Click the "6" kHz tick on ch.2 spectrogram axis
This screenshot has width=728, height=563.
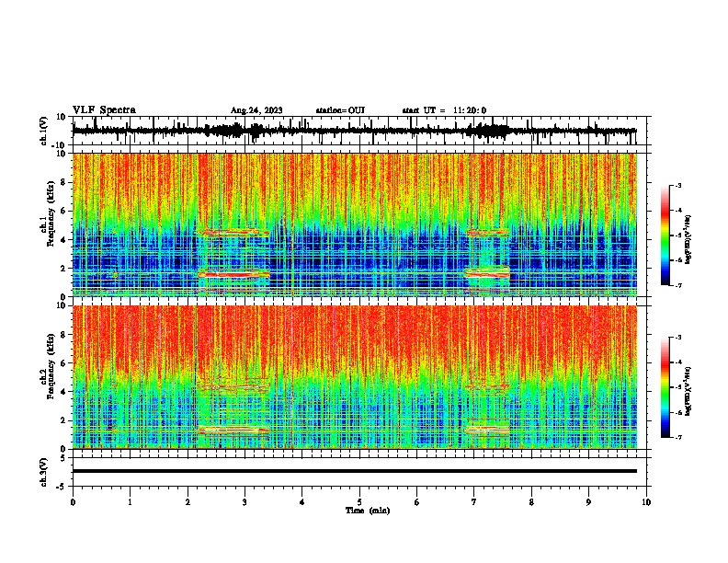[63, 363]
